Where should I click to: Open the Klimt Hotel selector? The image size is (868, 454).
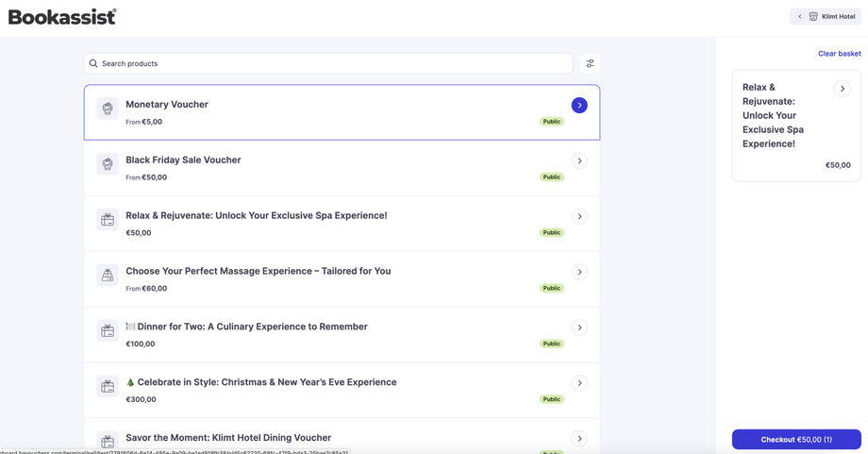pos(826,16)
